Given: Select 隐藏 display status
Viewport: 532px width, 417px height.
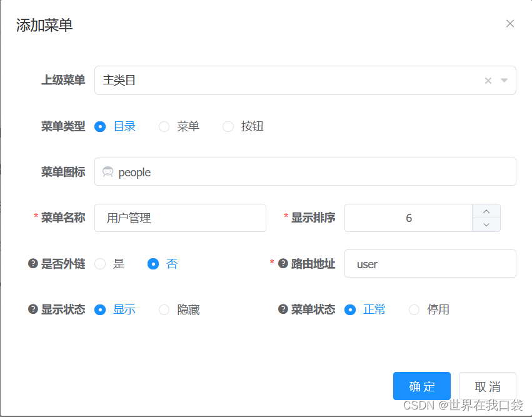Looking at the screenshot, I should (164, 309).
